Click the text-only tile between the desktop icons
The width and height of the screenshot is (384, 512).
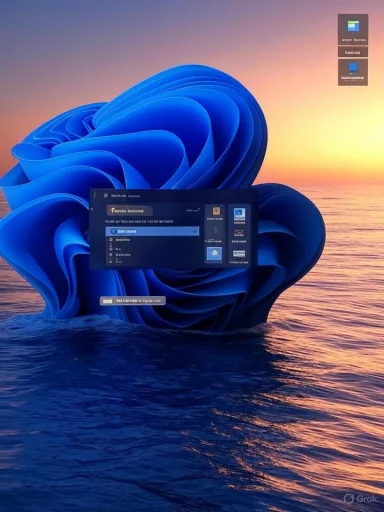click(x=353, y=52)
